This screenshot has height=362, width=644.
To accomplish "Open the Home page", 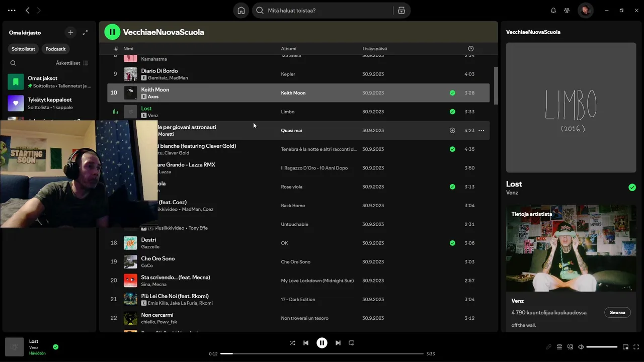I will point(241,11).
